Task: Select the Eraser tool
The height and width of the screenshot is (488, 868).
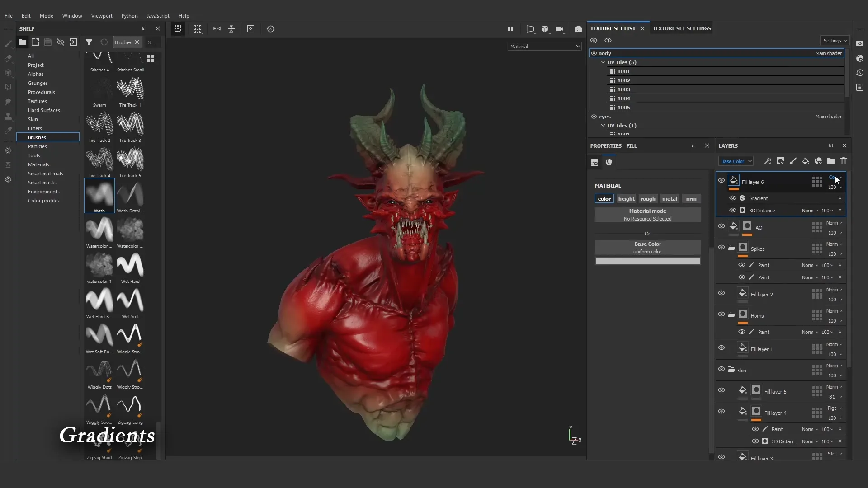Action: [x=8, y=59]
